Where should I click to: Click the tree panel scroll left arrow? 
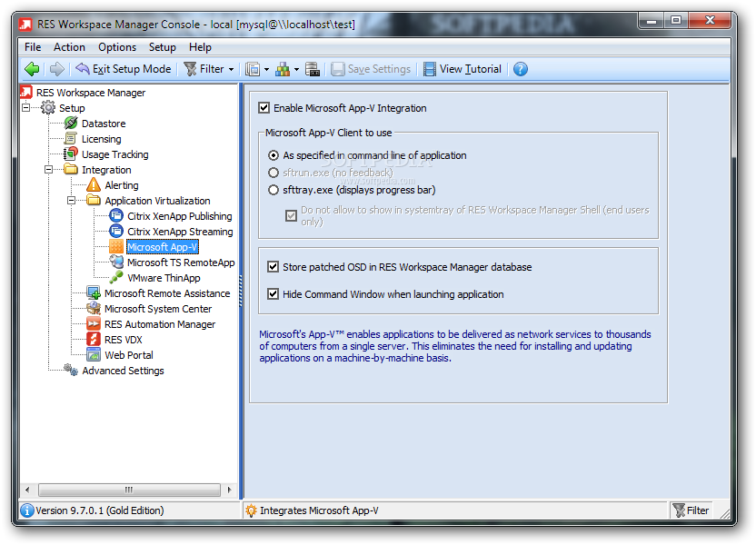tap(27, 490)
